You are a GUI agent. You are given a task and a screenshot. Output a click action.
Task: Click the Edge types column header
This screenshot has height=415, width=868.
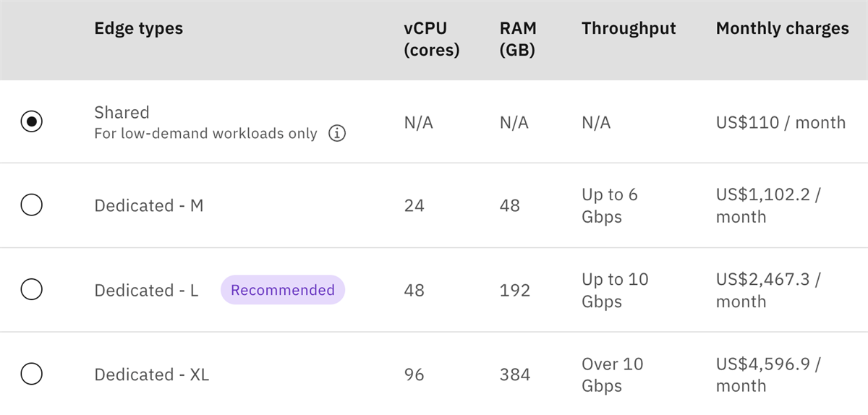(x=139, y=29)
